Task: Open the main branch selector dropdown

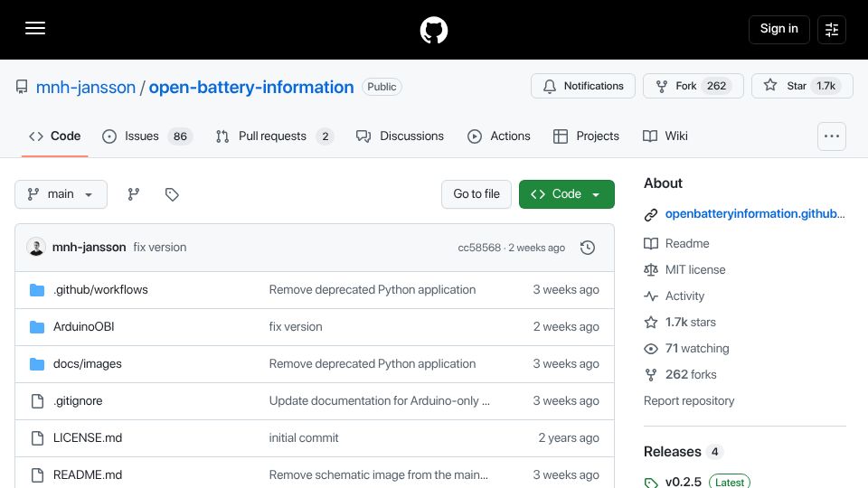Action: [61, 194]
